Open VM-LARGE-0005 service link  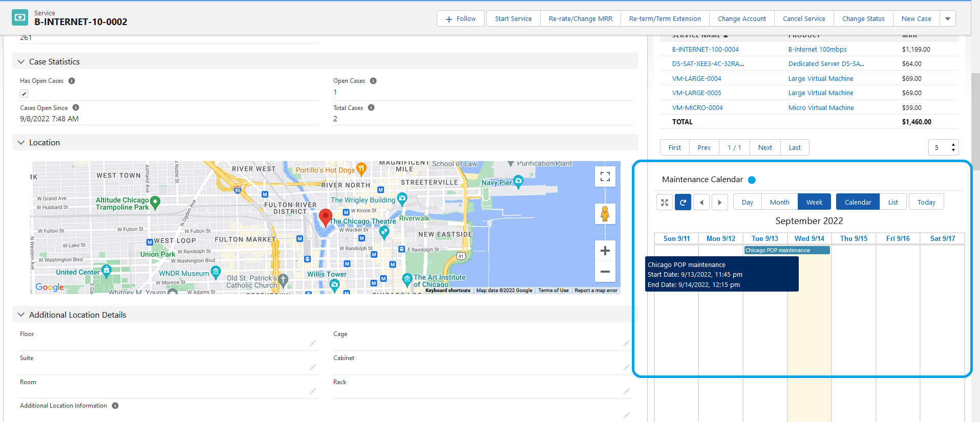(697, 93)
